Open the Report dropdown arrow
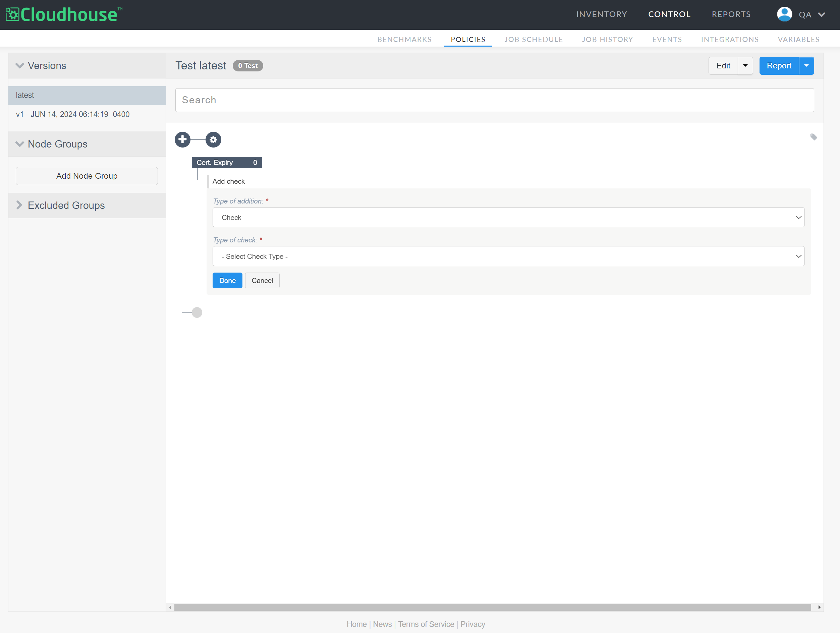 [x=806, y=66]
